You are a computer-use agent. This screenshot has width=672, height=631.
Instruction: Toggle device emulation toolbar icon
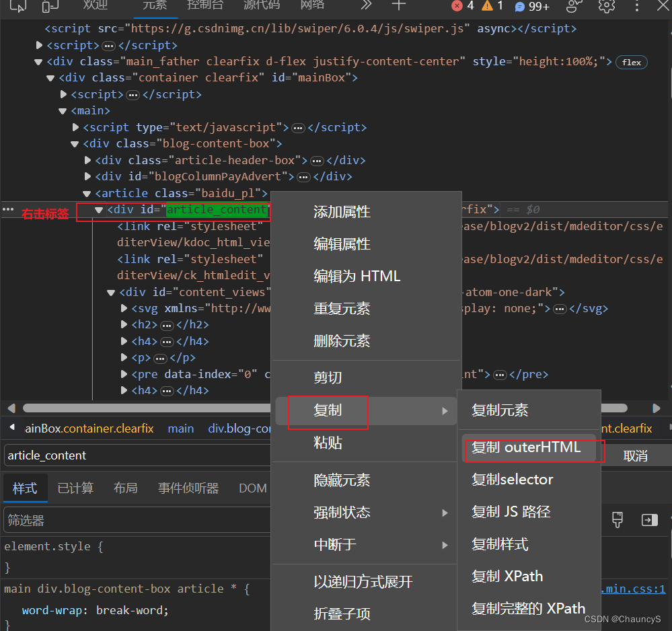[x=50, y=5]
